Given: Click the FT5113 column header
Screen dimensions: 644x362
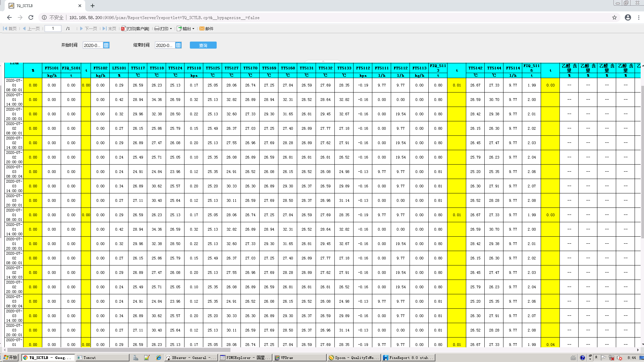Looking at the screenshot, I should [419, 68].
